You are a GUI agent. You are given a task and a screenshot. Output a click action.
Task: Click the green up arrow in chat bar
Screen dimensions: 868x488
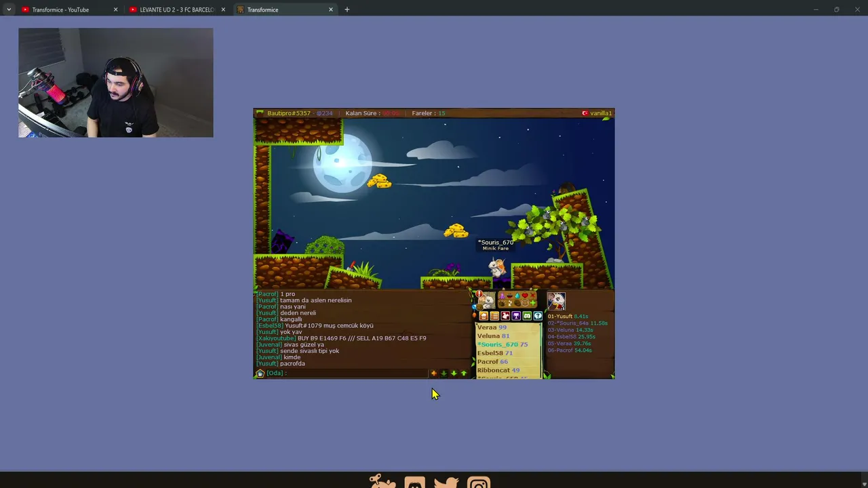coord(464,373)
